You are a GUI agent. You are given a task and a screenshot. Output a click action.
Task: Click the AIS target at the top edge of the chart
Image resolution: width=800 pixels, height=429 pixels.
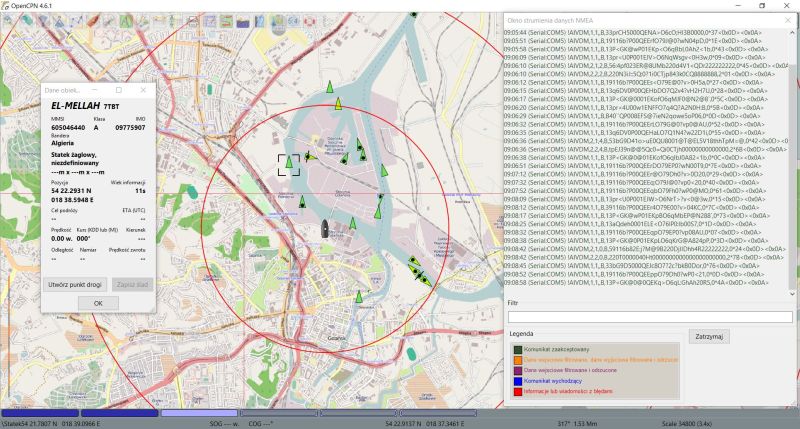(x=414, y=15)
